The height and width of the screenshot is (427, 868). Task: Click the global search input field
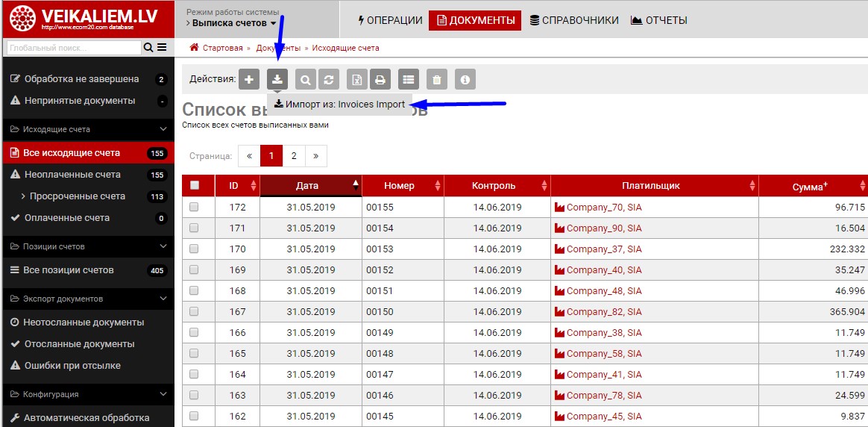tap(73, 48)
